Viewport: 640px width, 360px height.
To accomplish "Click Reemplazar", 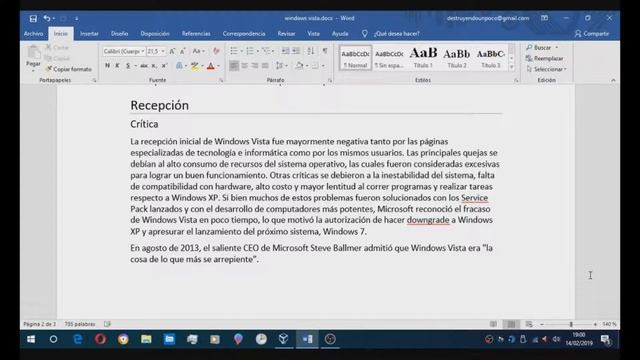I will point(544,58).
